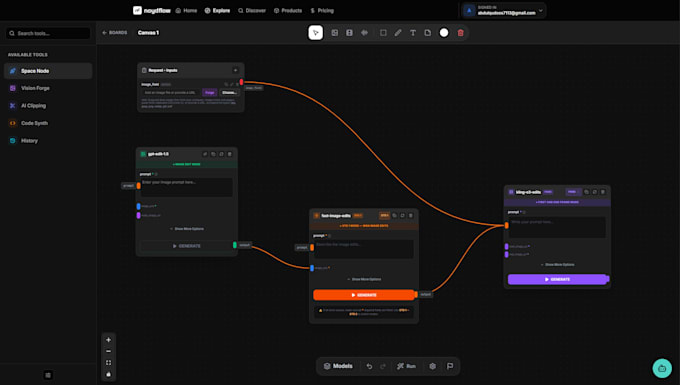Open the Products nav item
The height and width of the screenshot is (385, 680).
click(288, 10)
